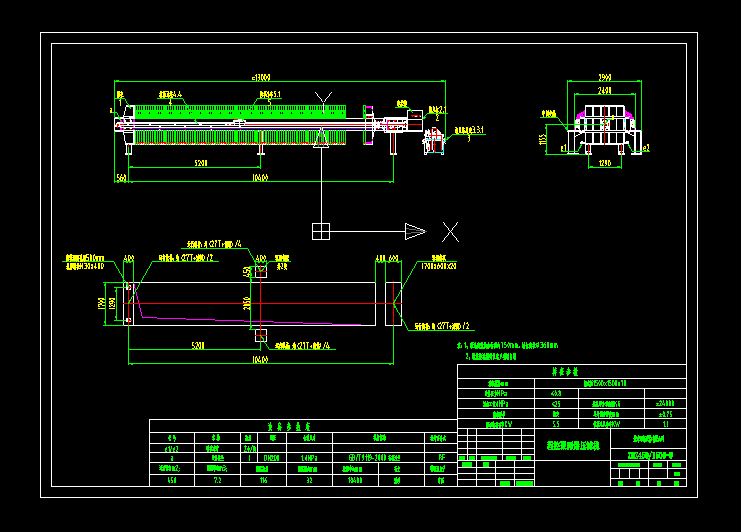Select the lower small square foundation pad in plan
The width and height of the screenshot is (741, 532).
point(261,335)
